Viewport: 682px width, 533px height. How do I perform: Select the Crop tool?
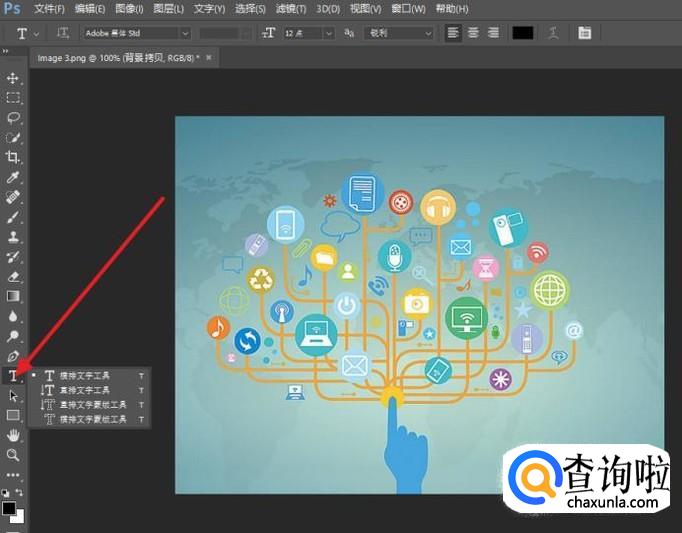point(13,157)
